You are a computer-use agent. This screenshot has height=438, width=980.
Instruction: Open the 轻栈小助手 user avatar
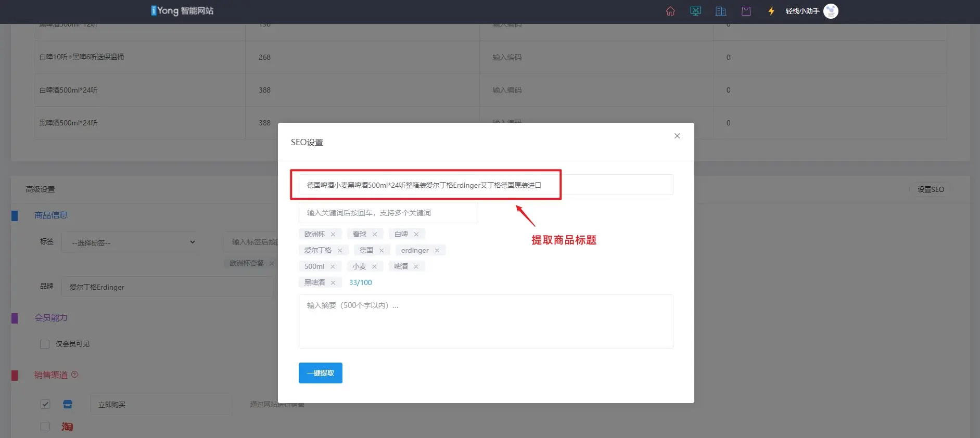coord(831,11)
